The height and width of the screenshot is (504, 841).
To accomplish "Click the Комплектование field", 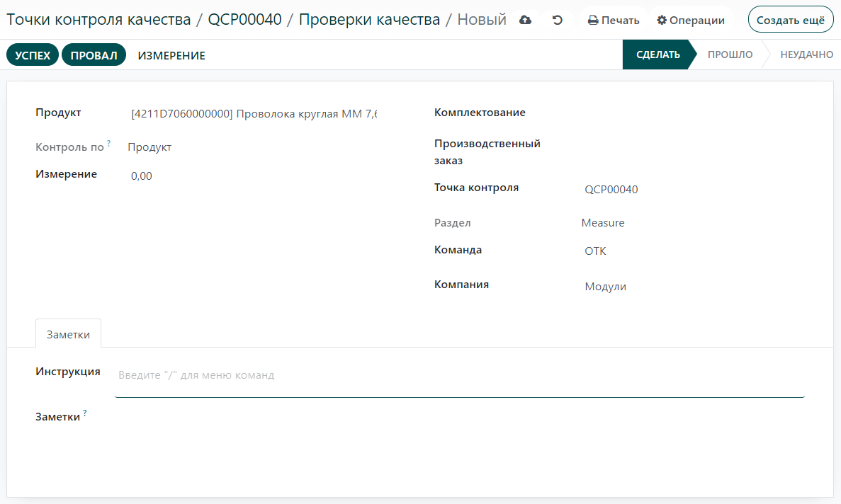I will pyautogui.click(x=693, y=113).
